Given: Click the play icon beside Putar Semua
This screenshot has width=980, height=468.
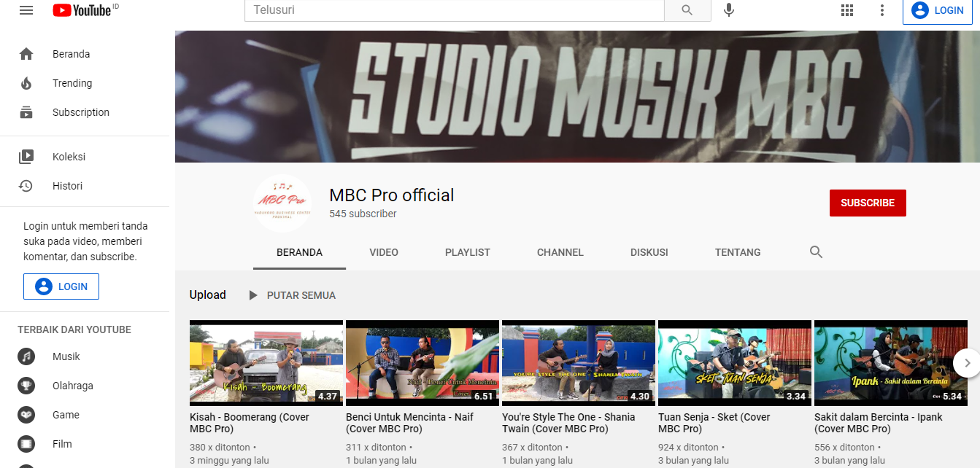Looking at the screenshot, I should pyautogui.click(x=253, y=295).
